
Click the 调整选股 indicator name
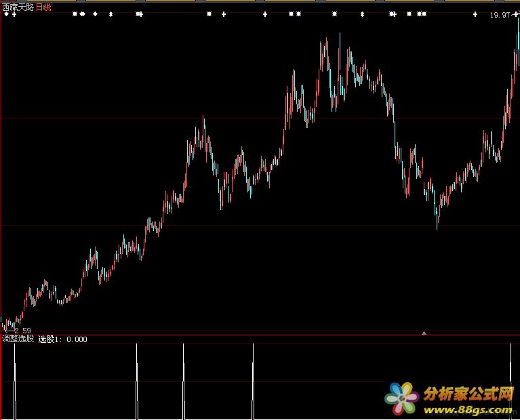(18, 339)
